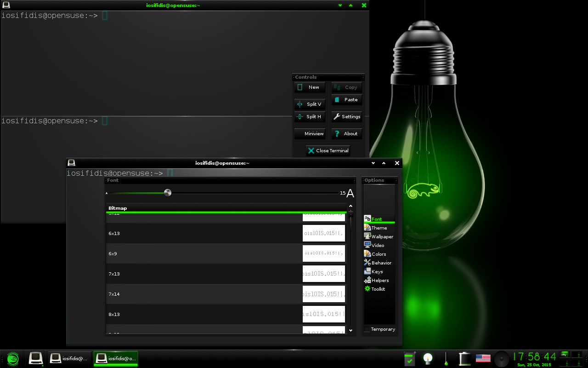Image resolution: width=588 pixels, height=368 pixels.
Task: Choose the Colors option
Action: pos(378,254)
